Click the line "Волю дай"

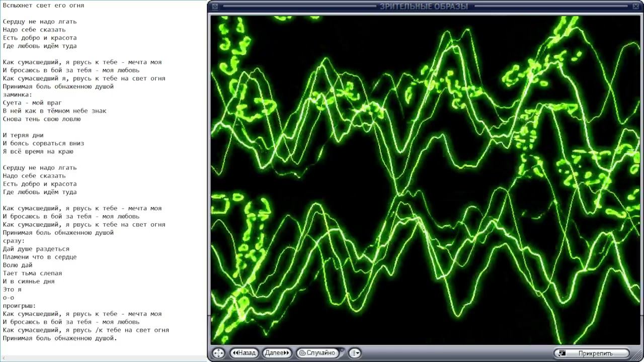tap(18, 265)
